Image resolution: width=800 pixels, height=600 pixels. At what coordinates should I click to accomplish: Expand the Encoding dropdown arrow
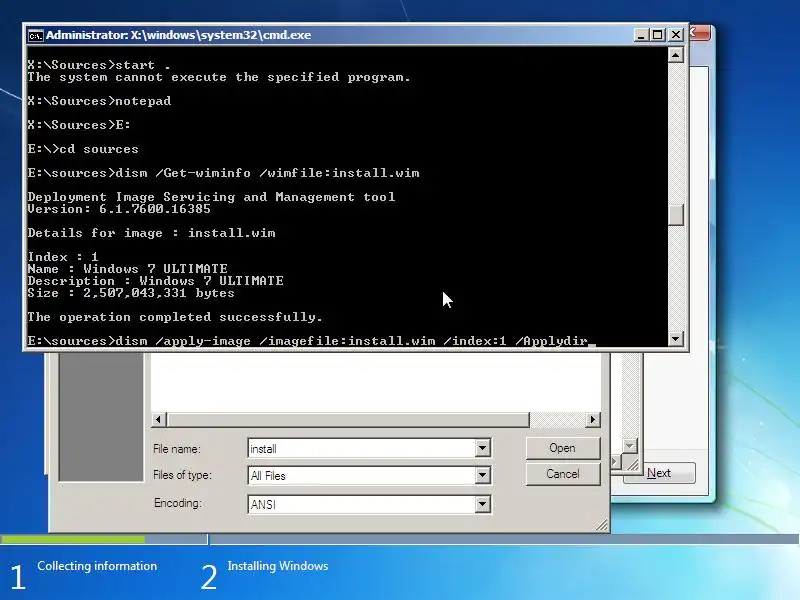[482, 504]
